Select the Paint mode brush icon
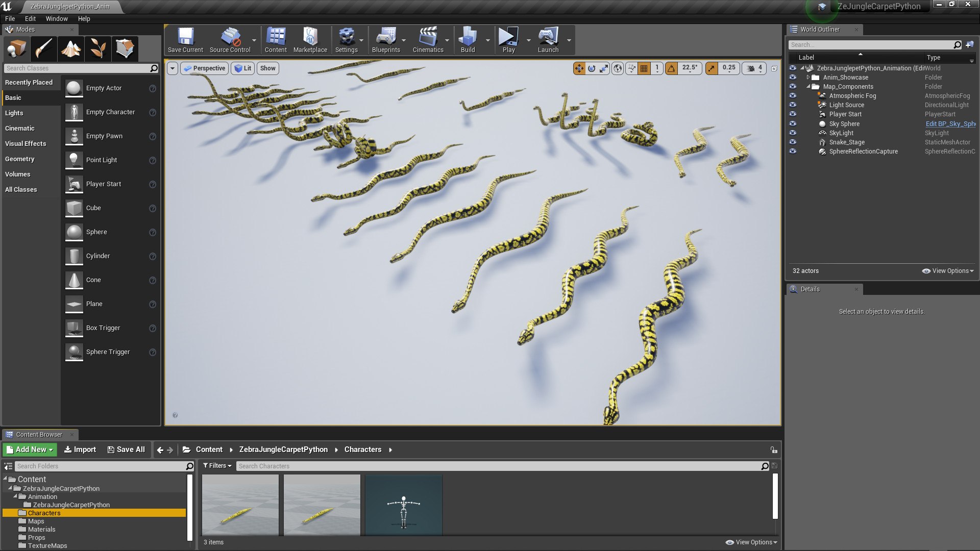980x551 pixels. pos(44,48)
